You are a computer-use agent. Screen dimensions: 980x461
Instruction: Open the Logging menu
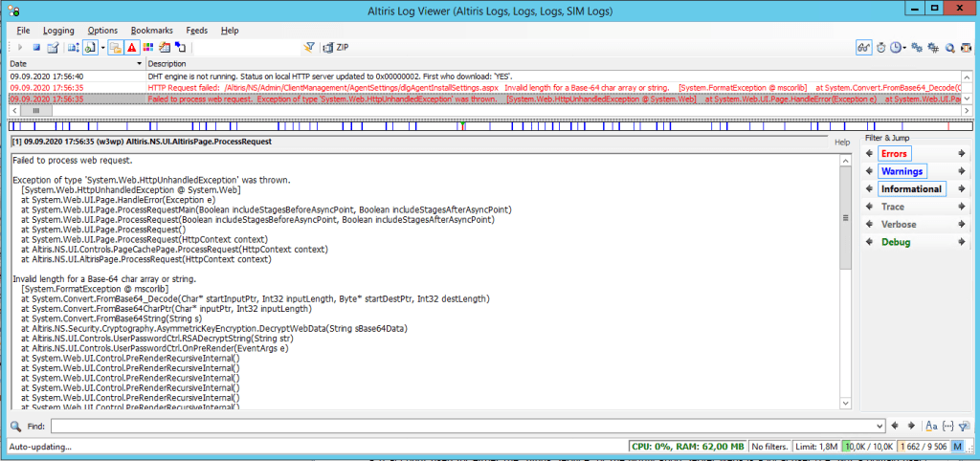(58, 31)
